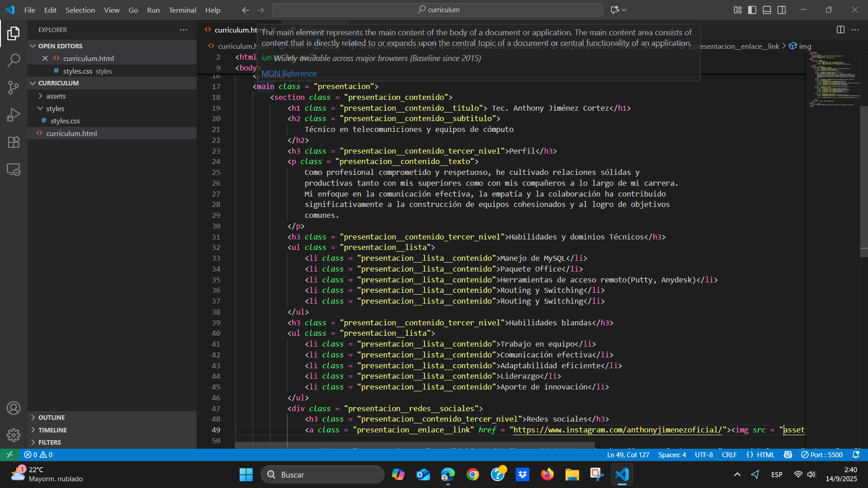Click Ln 49, Col 127 cursor position
The image size is (868, 488).
pos(628,455)
